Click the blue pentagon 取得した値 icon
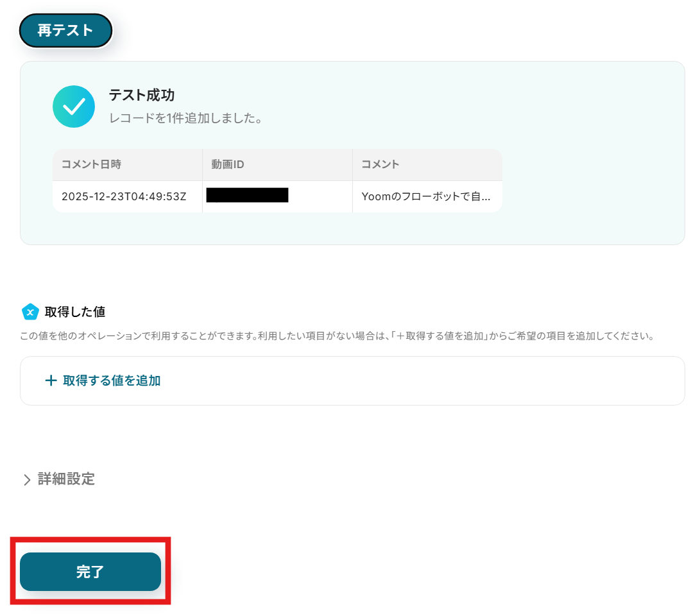 click(x=30, y=312)
